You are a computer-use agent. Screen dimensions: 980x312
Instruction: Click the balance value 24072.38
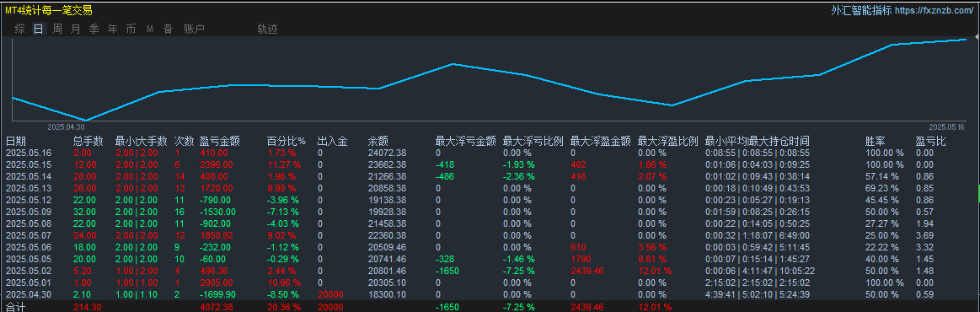387,153
